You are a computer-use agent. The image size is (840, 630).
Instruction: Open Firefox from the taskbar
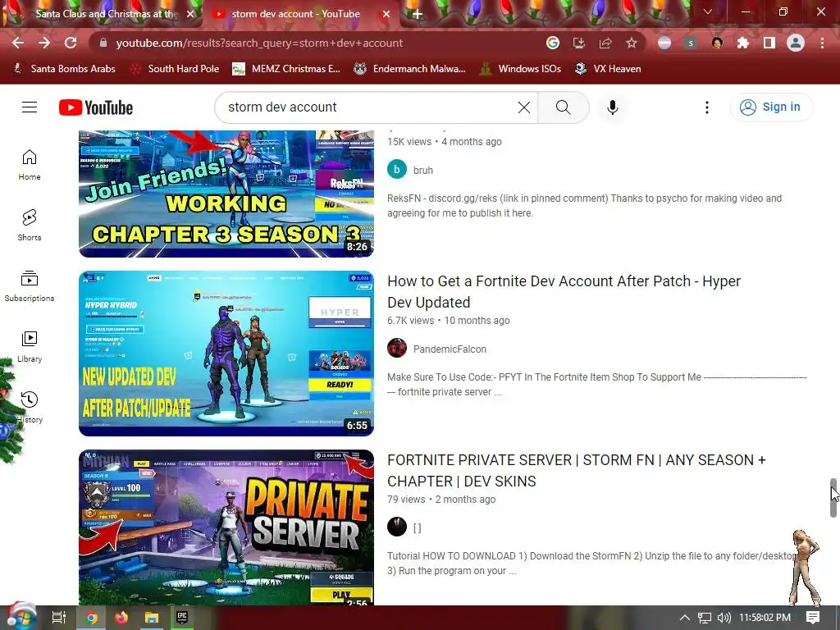click(x=121, y=618)
